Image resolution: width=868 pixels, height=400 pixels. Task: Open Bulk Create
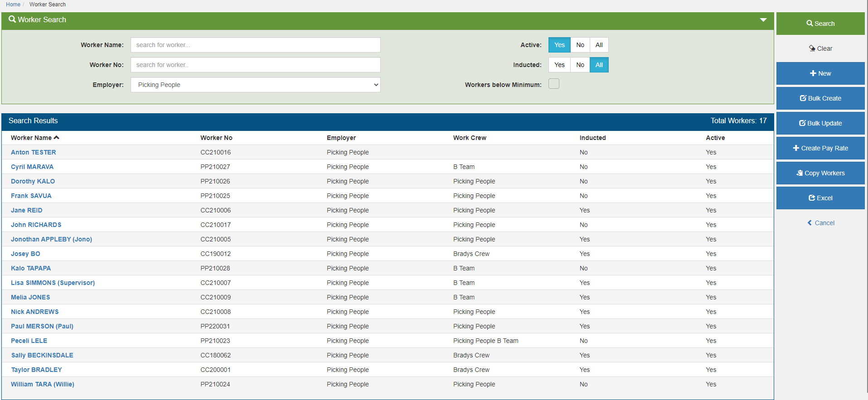pyautogui.click(x=820, y=98)
